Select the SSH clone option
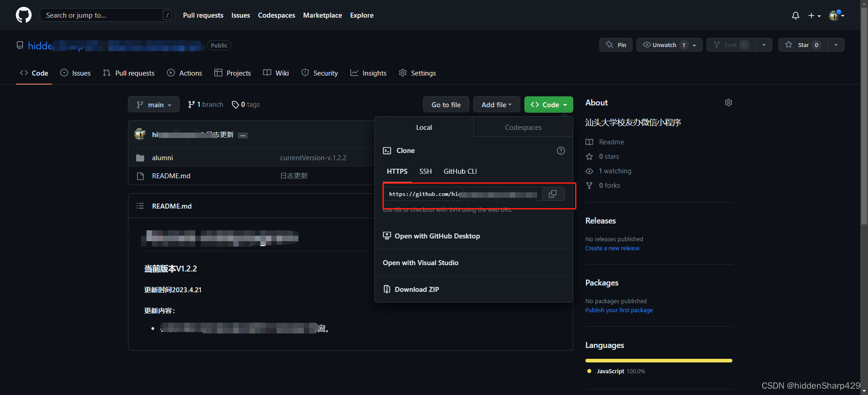The width and height of the screenshot is (868, 395). 425,171
